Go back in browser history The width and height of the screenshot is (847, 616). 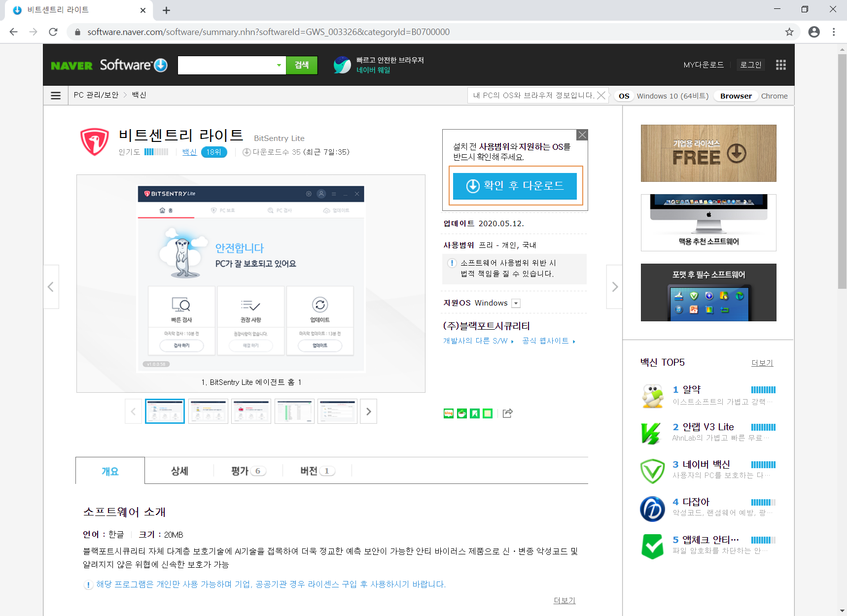(13, 32)
